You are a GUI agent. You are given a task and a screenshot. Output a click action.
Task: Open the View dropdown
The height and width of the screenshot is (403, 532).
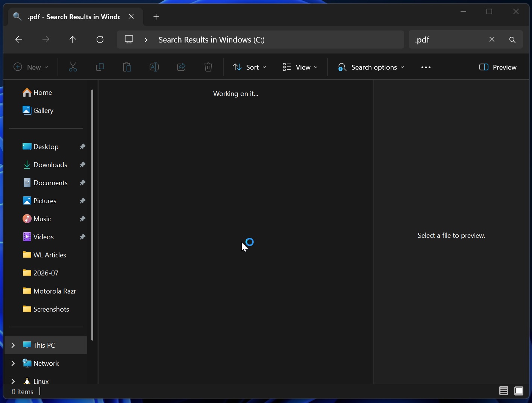coord(300,67)
